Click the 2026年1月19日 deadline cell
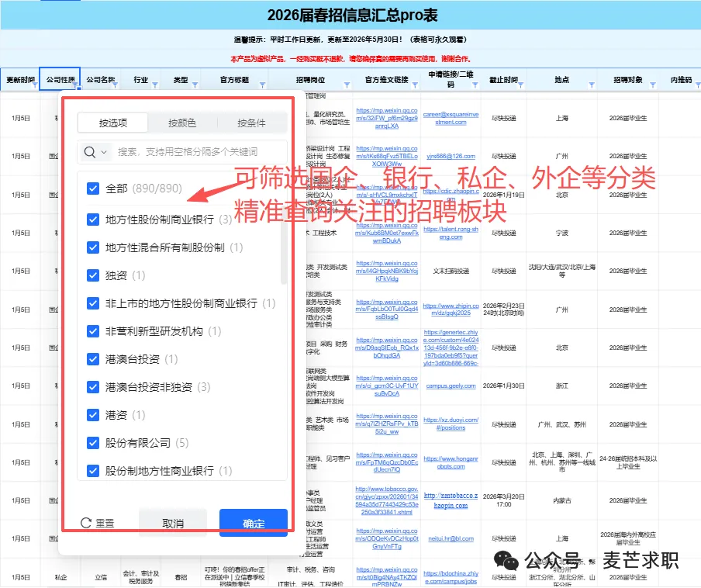 click(503, 195)
